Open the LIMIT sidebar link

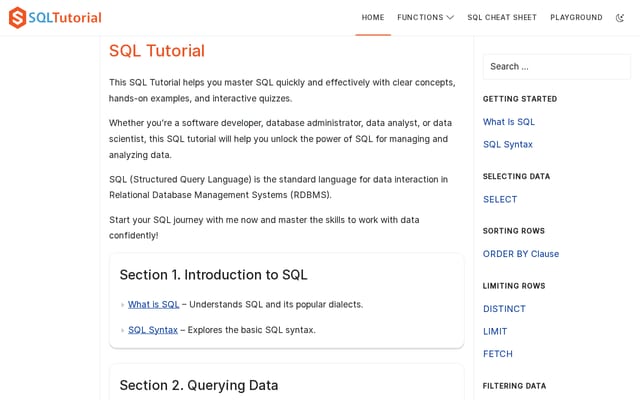pos(495,331)
